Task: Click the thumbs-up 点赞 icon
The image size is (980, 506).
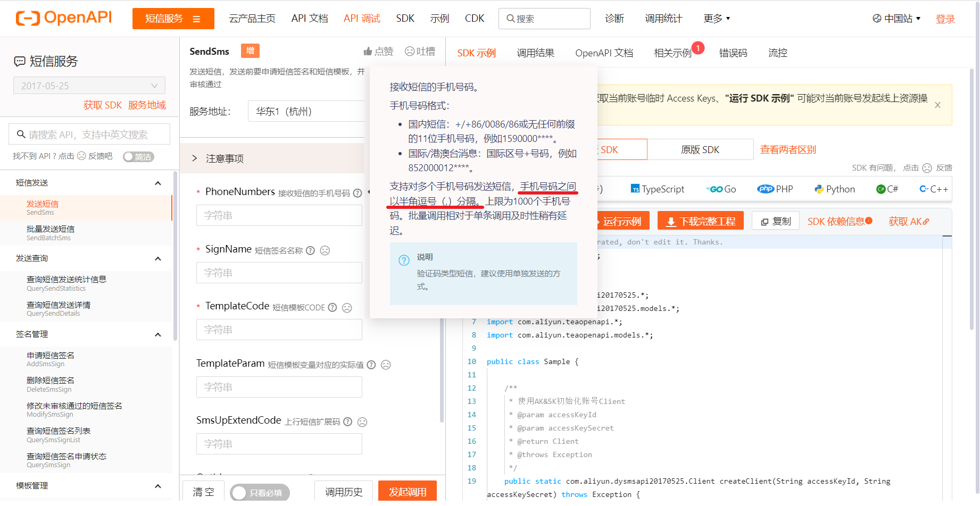Action: [368, 52]
